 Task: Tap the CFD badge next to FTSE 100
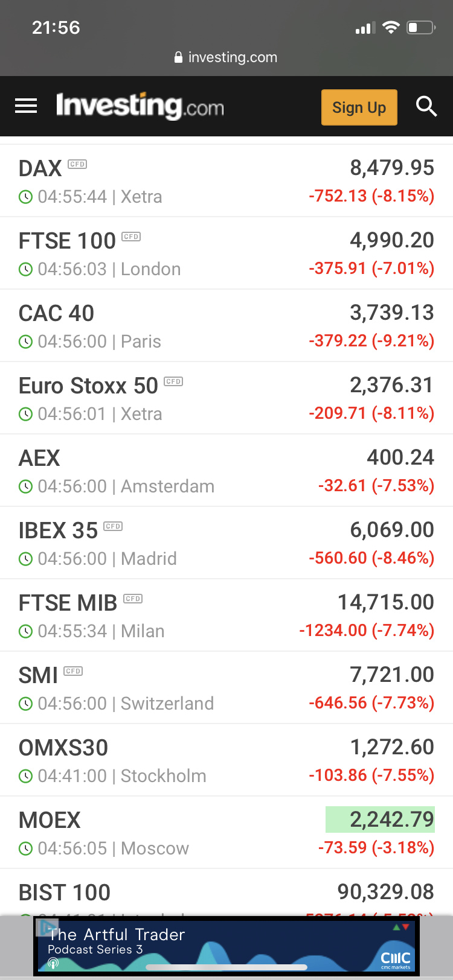(x=131, y=237)
